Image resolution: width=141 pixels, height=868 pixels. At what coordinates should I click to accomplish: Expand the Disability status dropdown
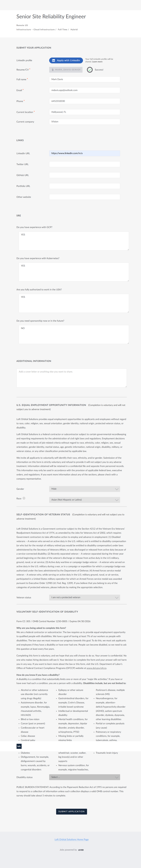click(x=84, y=777)
